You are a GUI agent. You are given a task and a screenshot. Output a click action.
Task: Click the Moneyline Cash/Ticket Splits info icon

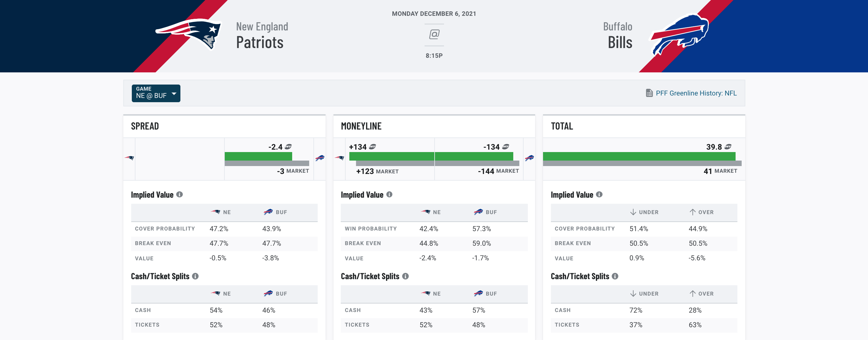pyautogui.click(x=405, y=276)
